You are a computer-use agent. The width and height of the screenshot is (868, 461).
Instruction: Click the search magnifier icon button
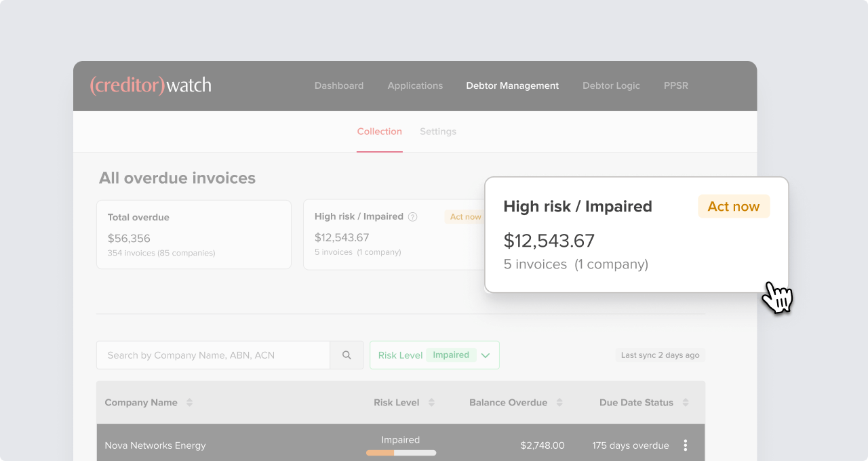pyautogui.click(x=347, y=355)
